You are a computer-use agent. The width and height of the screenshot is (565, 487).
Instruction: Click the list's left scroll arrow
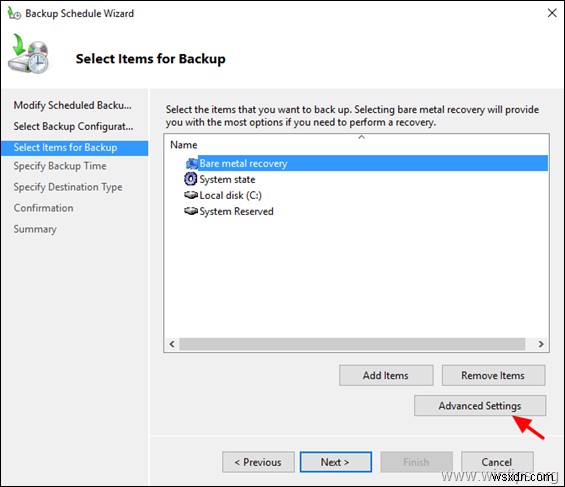172,344
